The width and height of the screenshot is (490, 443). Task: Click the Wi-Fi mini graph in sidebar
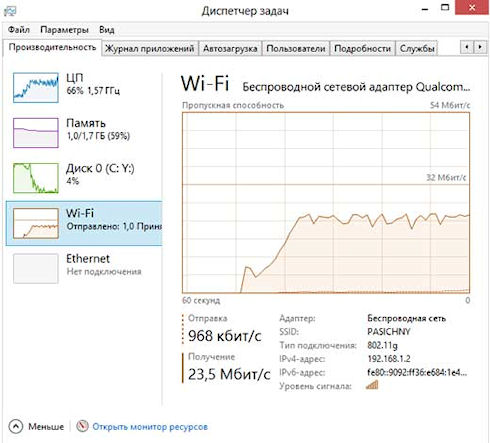36,223
